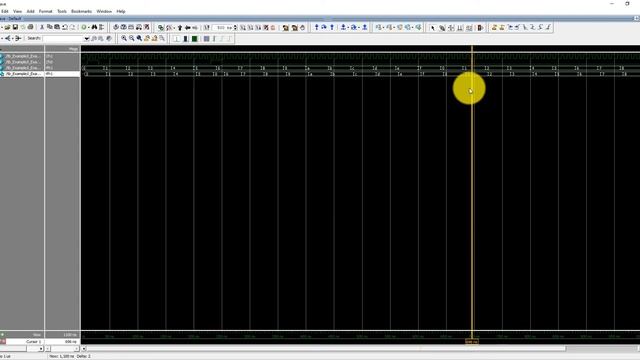Click the blue Step Into arrow icon
This screenshot has height=360, width=640.
[316, 27]
